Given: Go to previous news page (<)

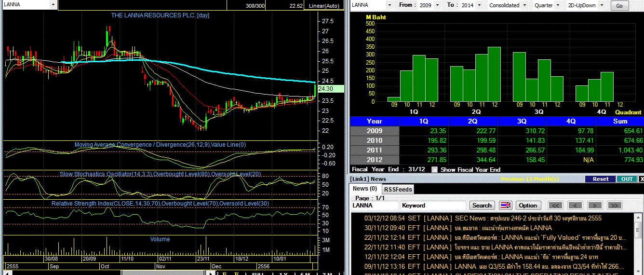Looking at the screenshot, I should (x=575, y=205).
